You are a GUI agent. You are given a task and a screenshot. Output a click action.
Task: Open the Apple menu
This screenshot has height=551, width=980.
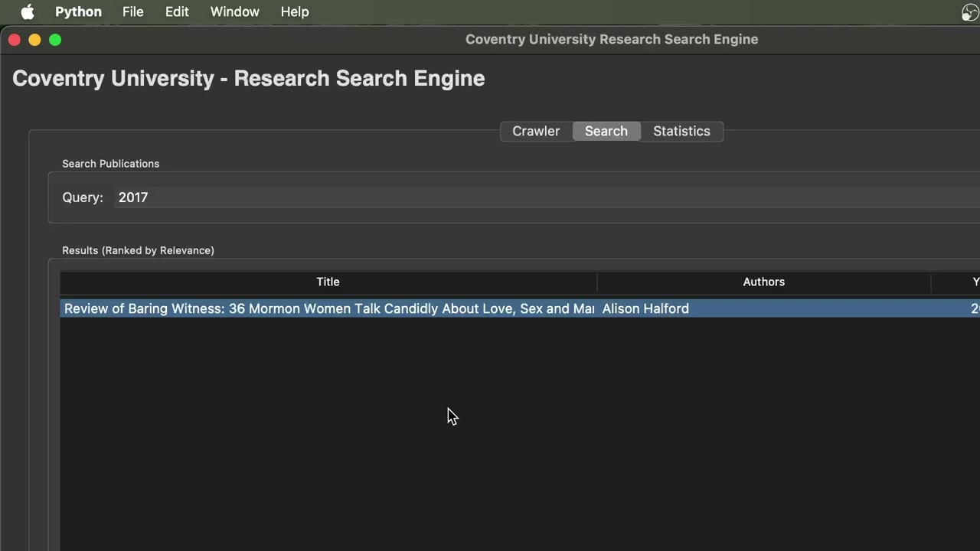tap(28, 11)
